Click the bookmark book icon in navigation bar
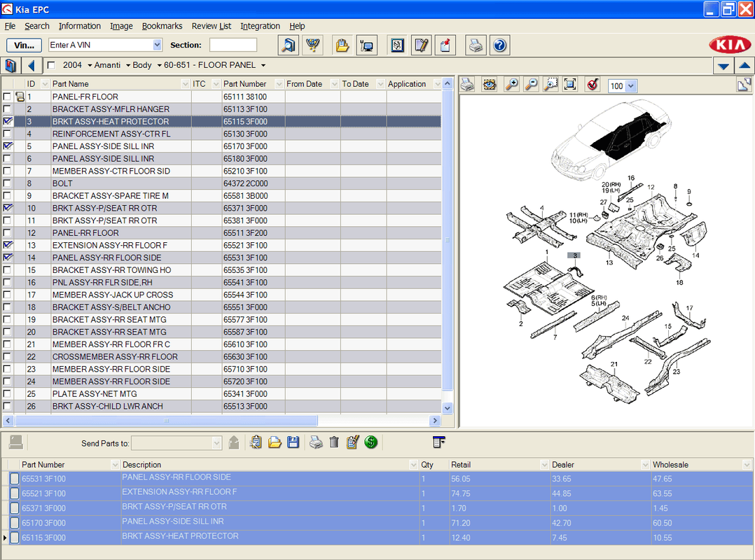This screenshot has height=560, width=755. tap(10, 65)
